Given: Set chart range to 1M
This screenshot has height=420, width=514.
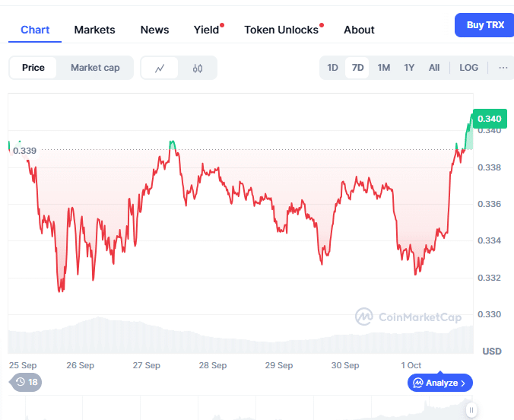Looking at the screenshot, I should pyautogui.click(x=383, y=68).
